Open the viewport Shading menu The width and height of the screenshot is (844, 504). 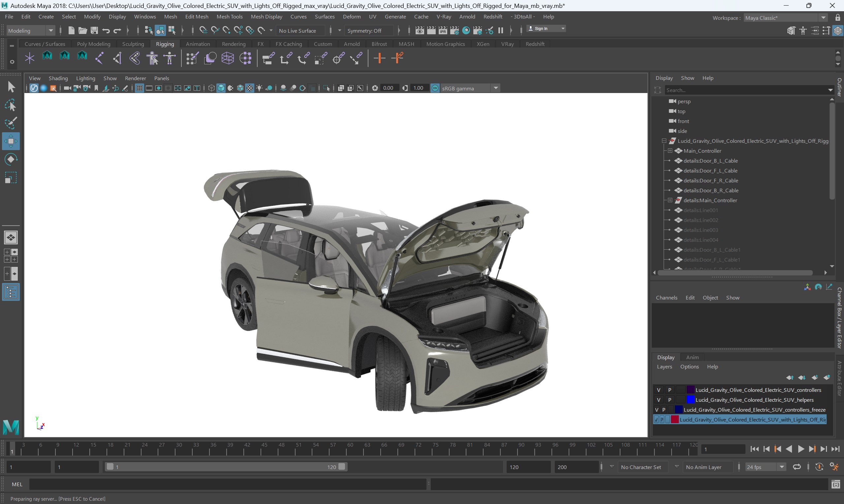click(x=58, y=79)
